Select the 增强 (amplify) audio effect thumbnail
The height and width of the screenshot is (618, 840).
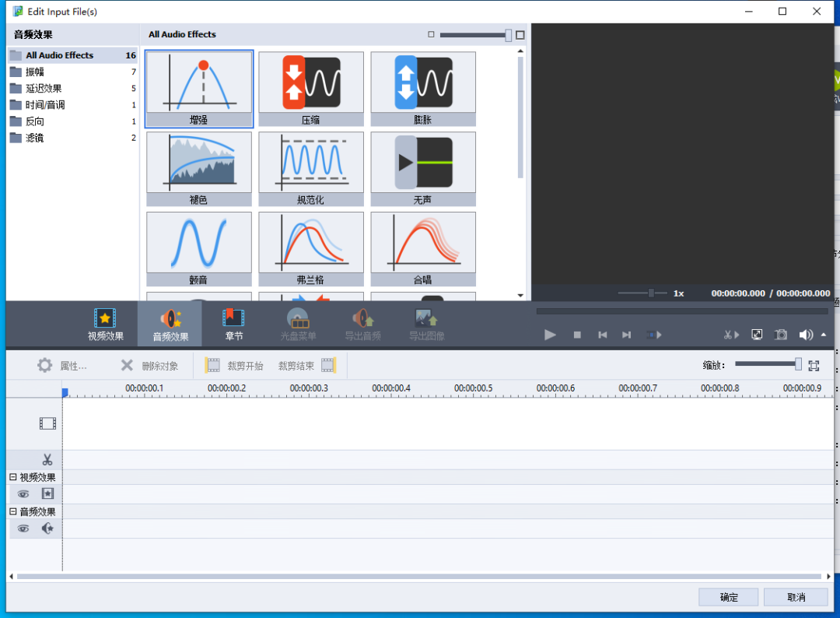click(x=199, y=89)
